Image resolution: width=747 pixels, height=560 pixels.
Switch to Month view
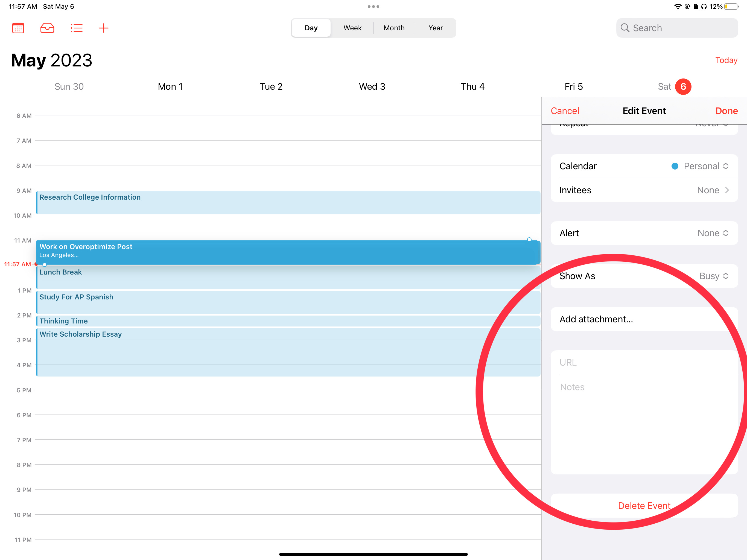[394, 28]
